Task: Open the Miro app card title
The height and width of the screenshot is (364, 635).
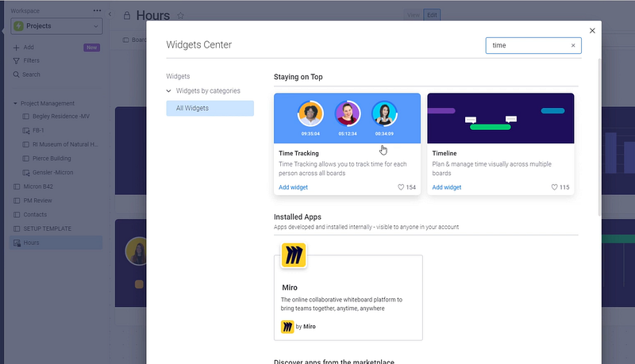Action: point(290,288)
